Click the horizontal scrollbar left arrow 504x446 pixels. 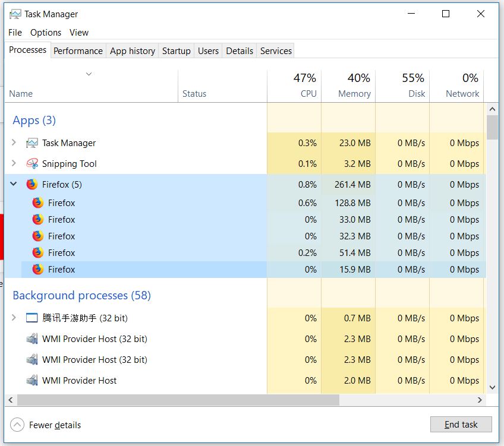tap(11, 400)
